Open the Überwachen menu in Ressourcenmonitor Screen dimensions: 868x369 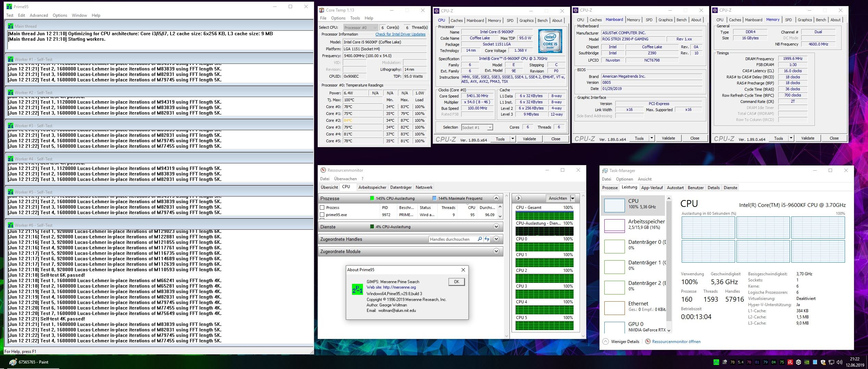pyautogui.click(x=345, y=179)
